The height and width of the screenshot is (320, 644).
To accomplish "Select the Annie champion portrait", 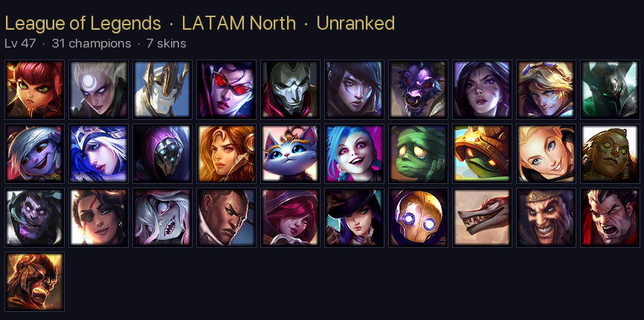I will click(35, 89).
